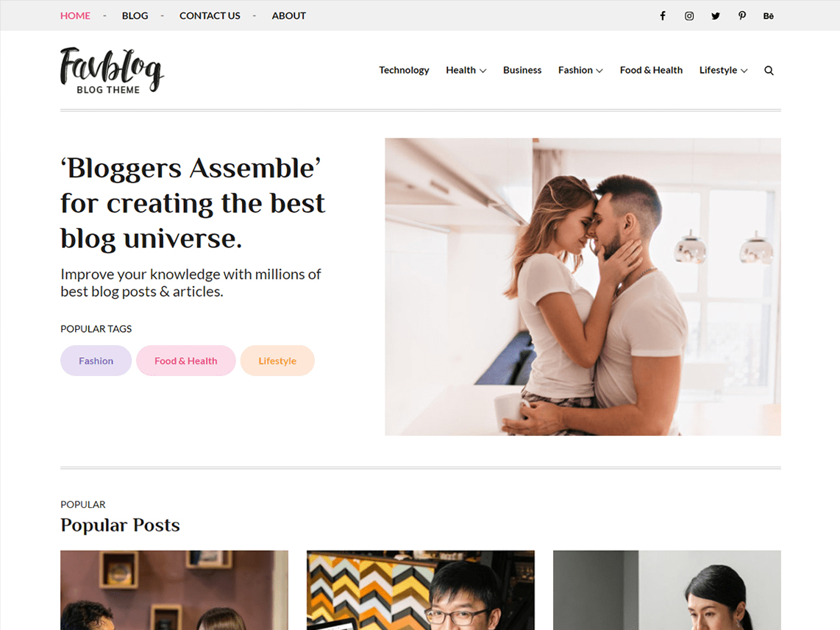The height and width of the screenshot is (630, 840).
Task: Expand the Health dropdown menu
Action: (466, 70)
